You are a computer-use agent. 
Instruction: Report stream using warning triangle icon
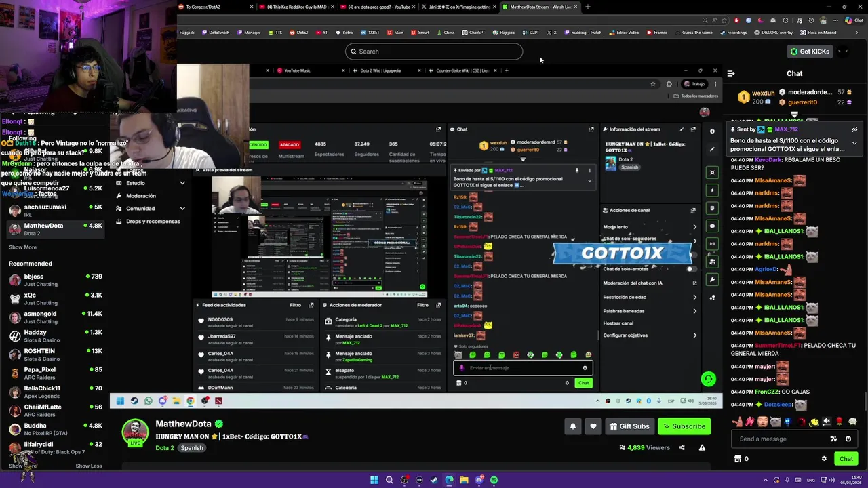(702, 447)
